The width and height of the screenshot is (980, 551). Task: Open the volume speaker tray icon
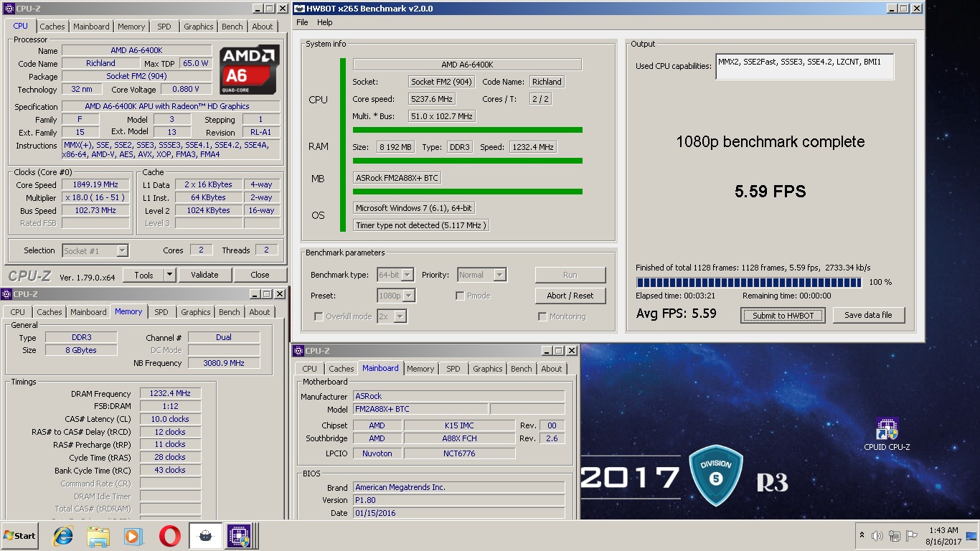point(877,535)
